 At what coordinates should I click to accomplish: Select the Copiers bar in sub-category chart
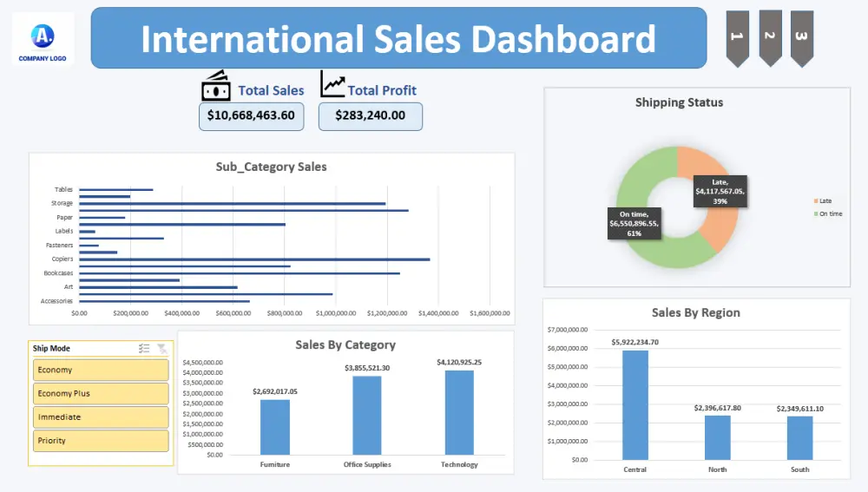pos(254,259)
